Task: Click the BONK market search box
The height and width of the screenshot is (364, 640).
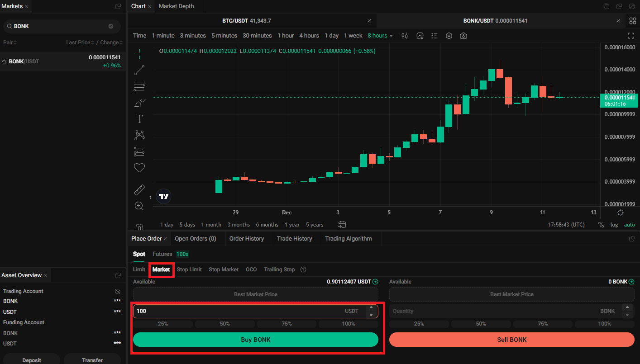Action: [62, 26]
